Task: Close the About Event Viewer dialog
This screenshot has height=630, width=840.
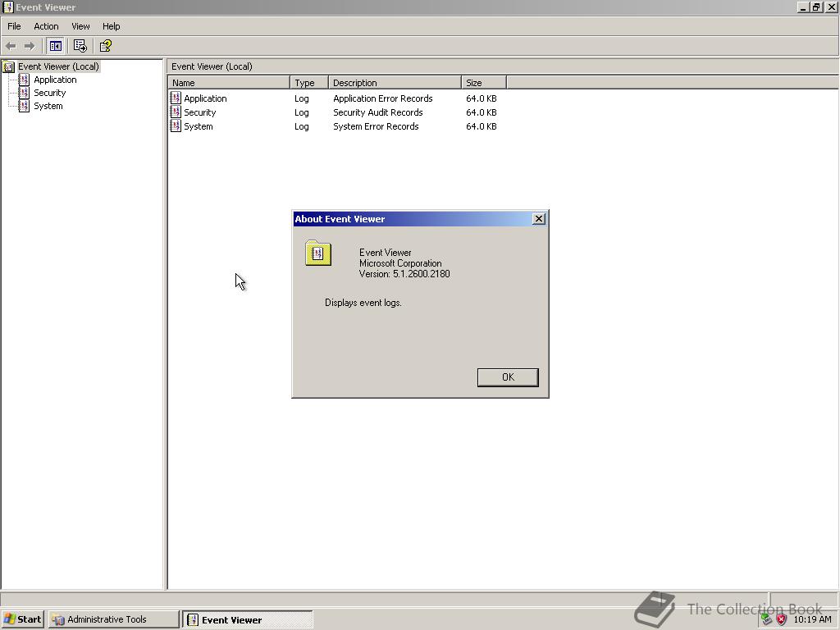Action: 539,218
